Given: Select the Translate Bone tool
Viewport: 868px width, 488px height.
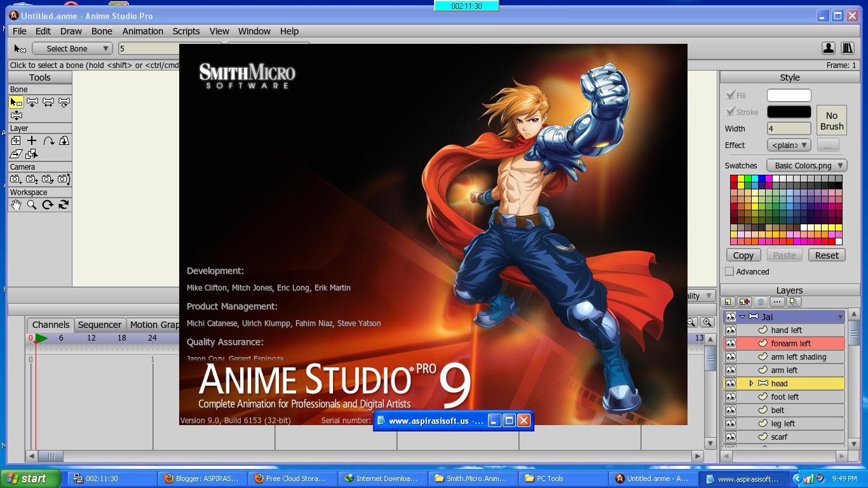Looking at the screenshot, I should pos(32,102).
